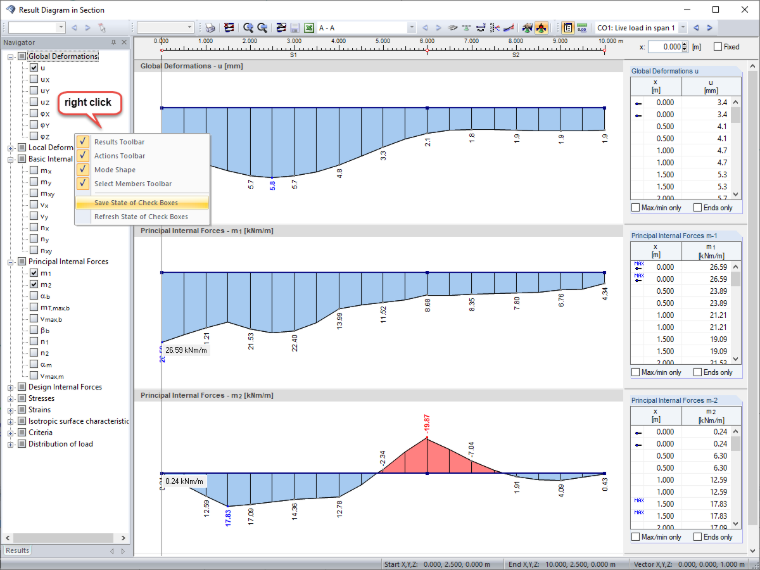The image size is (760, 570).
Task: Click the pointer pick icon in left toolbar
Action: pos(102,28)
